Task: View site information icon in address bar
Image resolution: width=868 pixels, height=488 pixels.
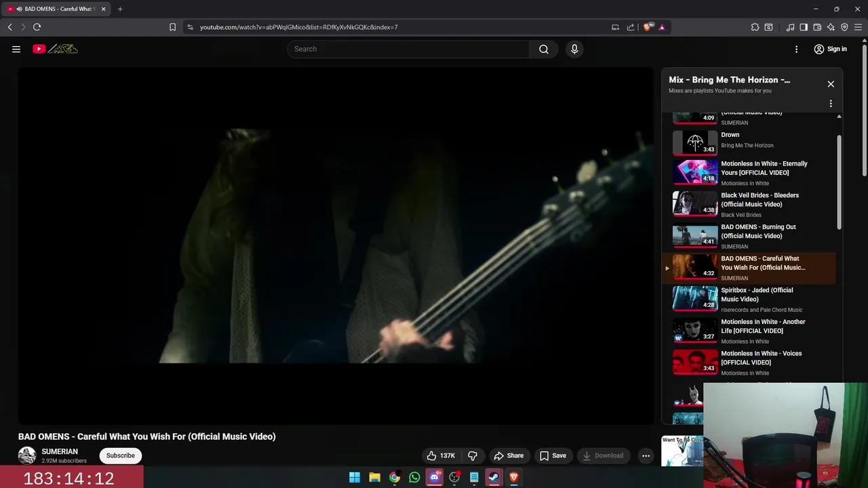Action: [x=190, y=27]
